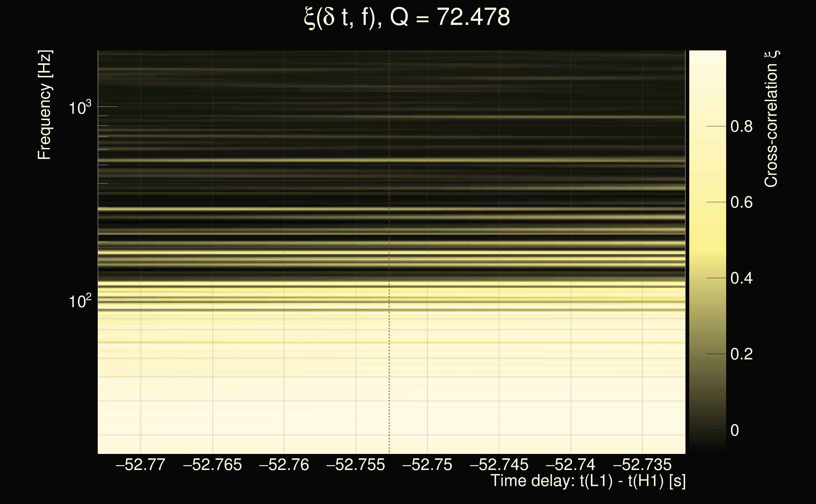
Task: Select the -52.77 time delay tick label
Action: (140, 465)
